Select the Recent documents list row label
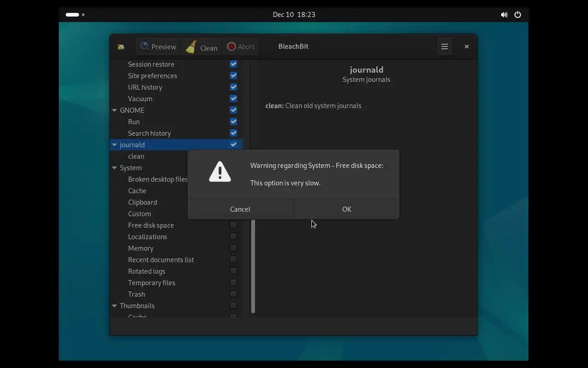 tap(161, 259)
